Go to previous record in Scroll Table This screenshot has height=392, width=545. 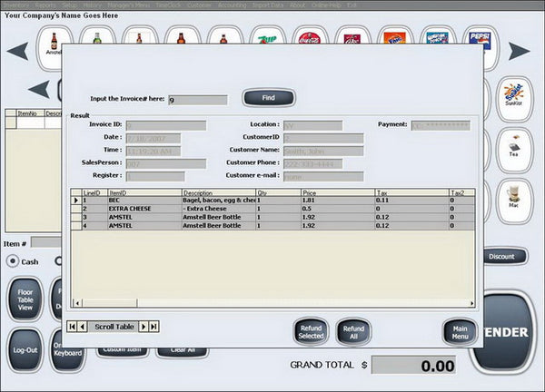pos(82,327)
